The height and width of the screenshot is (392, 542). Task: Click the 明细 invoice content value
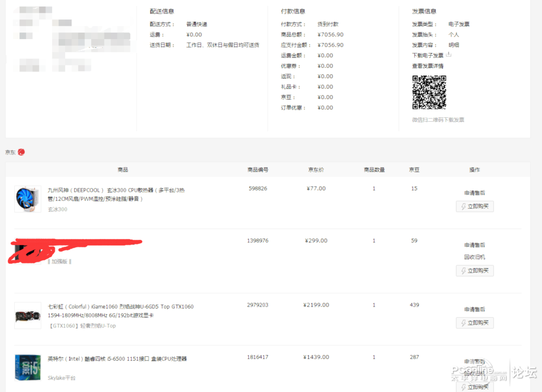(453, 45)
